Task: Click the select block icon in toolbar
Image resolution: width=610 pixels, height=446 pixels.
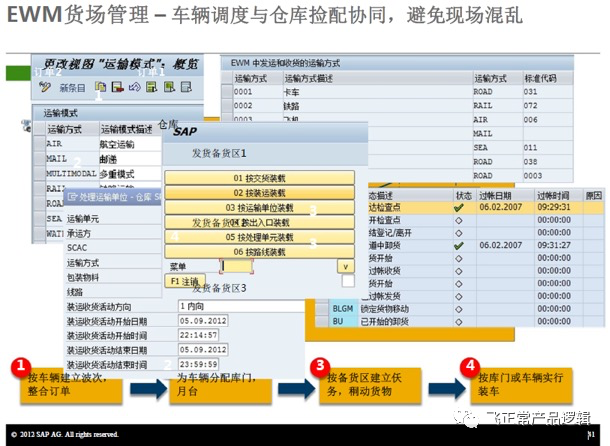Action: point(169,87)
